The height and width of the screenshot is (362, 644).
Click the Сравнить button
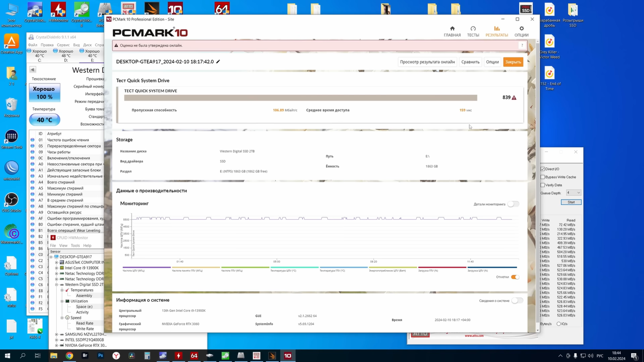[470, 62]
